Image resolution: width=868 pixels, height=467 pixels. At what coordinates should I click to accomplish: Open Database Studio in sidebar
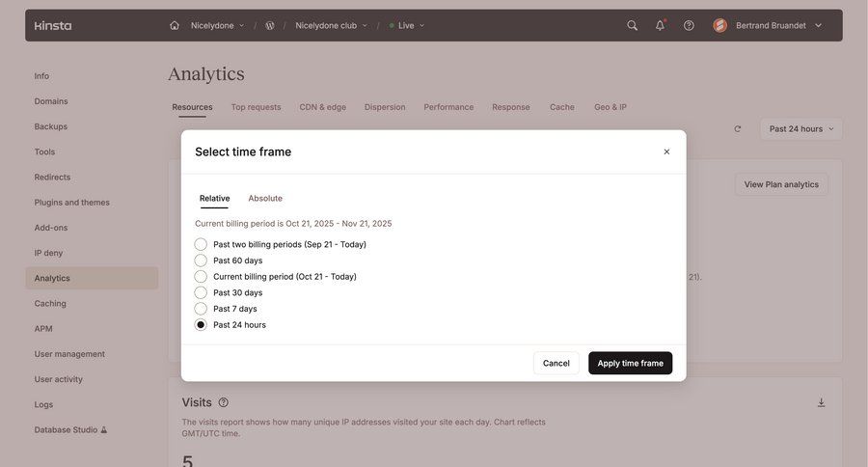70,430
